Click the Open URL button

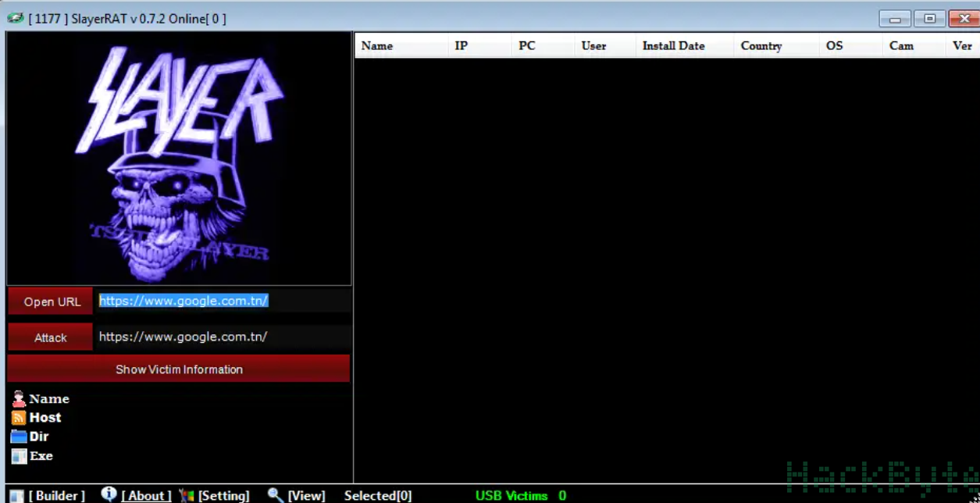[52, 301]
